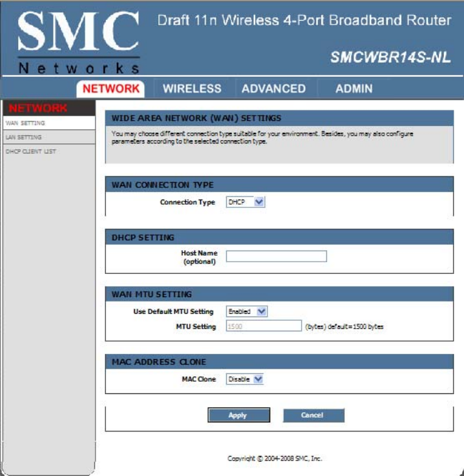Expand the Connection Type dropdown
Image resolution: width=464 pixels, height=476 pixels.
(246, 202)
